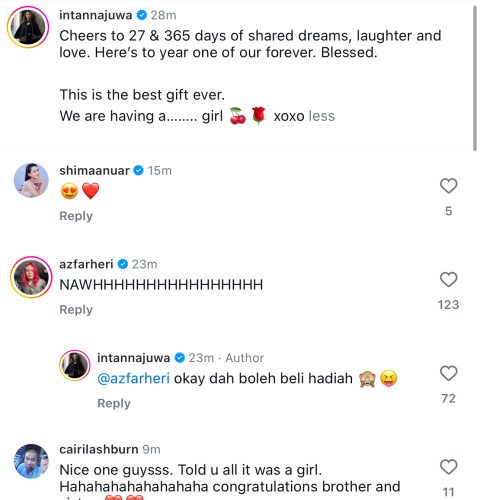The height and width of the screenshot is (500, 480).
Task: Open the cairilashburn username link
Action: pos(99,450)
